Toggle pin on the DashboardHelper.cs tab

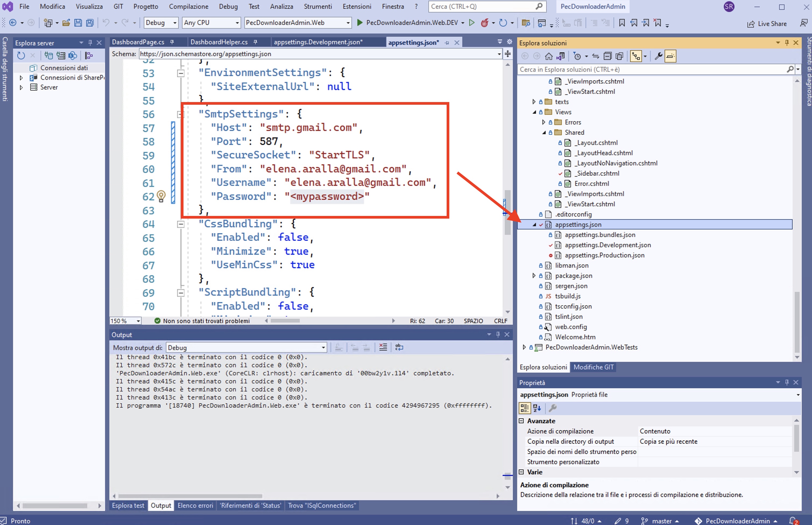[255, 42]
